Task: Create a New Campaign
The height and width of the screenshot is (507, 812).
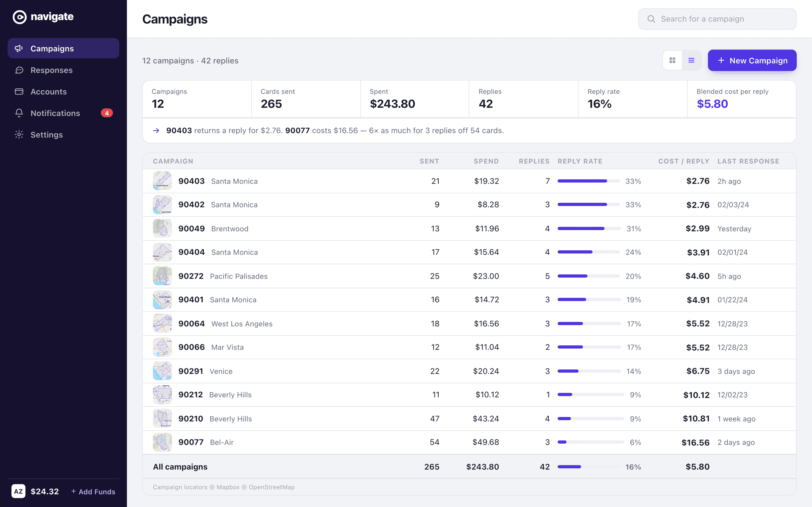Action: (752, 60)
